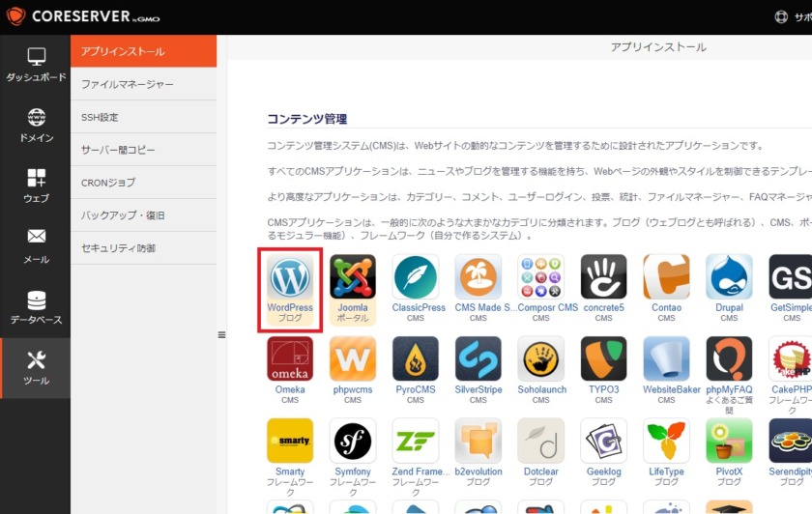Collapse the submenu with the handle
Image resolution: width=812 pixels, height=514 pixels.
click(x=221, y=335)
